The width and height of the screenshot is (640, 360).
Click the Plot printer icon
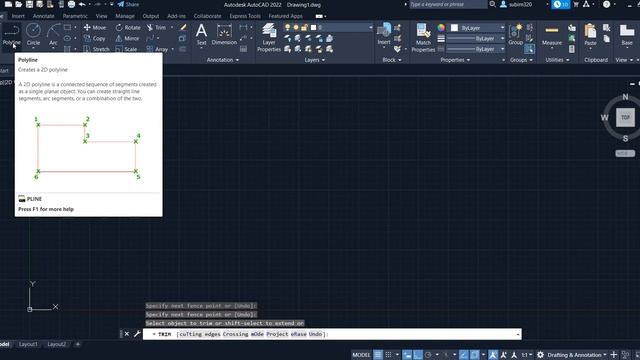click(71, 4)
